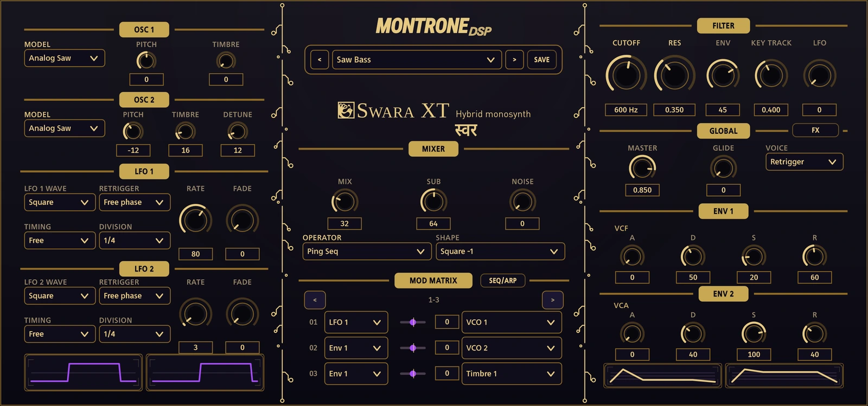Click the LFO 1 square waveform display
This screenshot has width=868, height=406.
[84, 372]
